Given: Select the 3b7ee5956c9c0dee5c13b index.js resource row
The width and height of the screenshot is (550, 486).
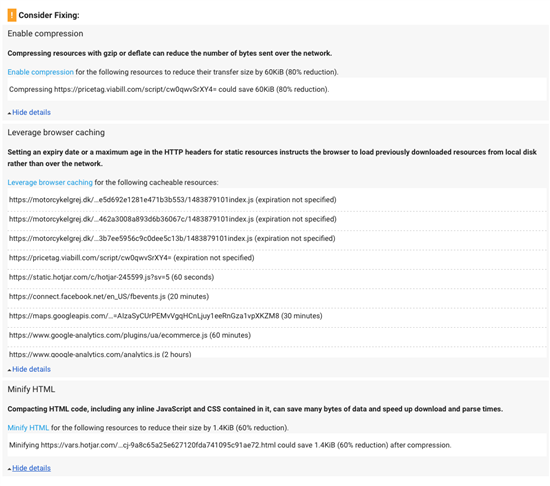Looking at the screenshot, I should tap(277, 238).
